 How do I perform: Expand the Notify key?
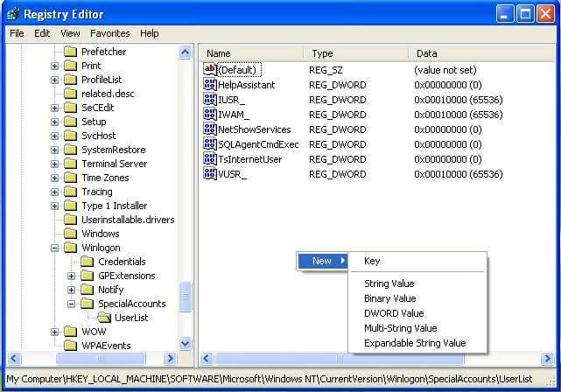72,290
